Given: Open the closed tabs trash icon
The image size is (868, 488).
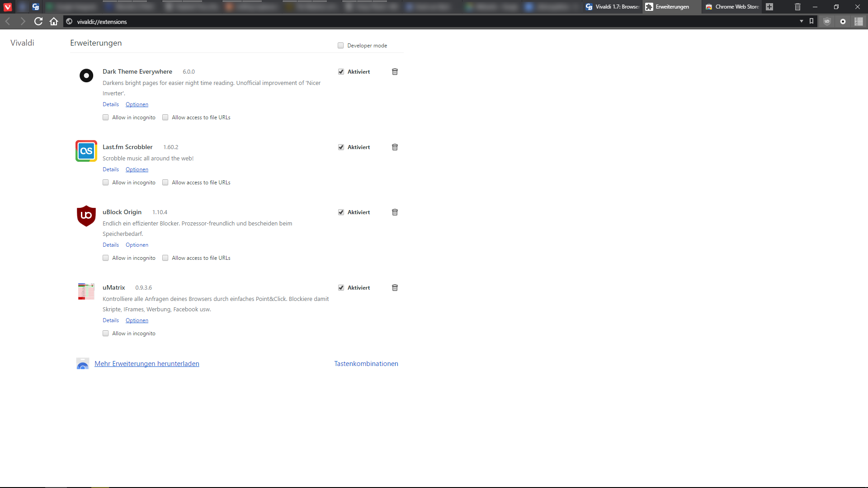Looking at the screenshot, I should 797,7.
